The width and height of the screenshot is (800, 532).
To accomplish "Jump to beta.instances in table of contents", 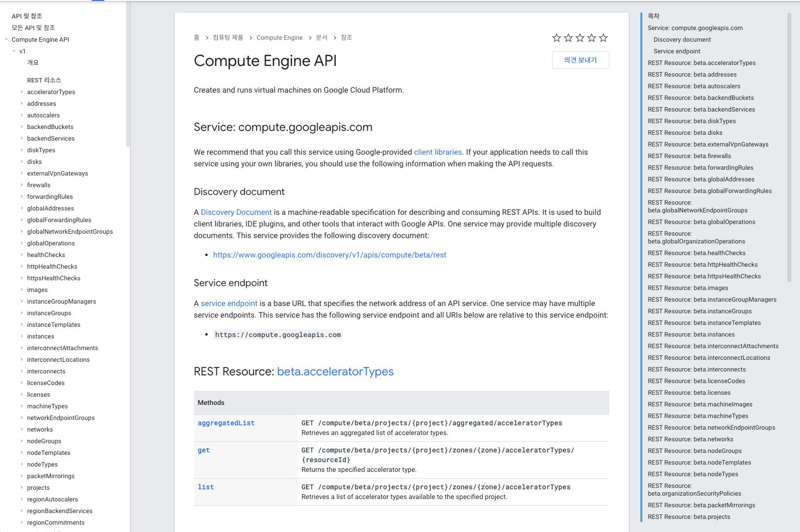I will point(691,335).
